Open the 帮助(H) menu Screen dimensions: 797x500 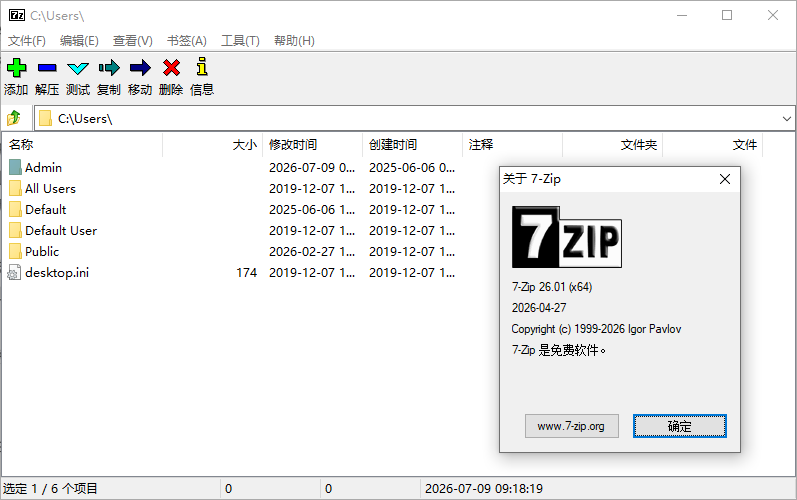coord(294,41)
